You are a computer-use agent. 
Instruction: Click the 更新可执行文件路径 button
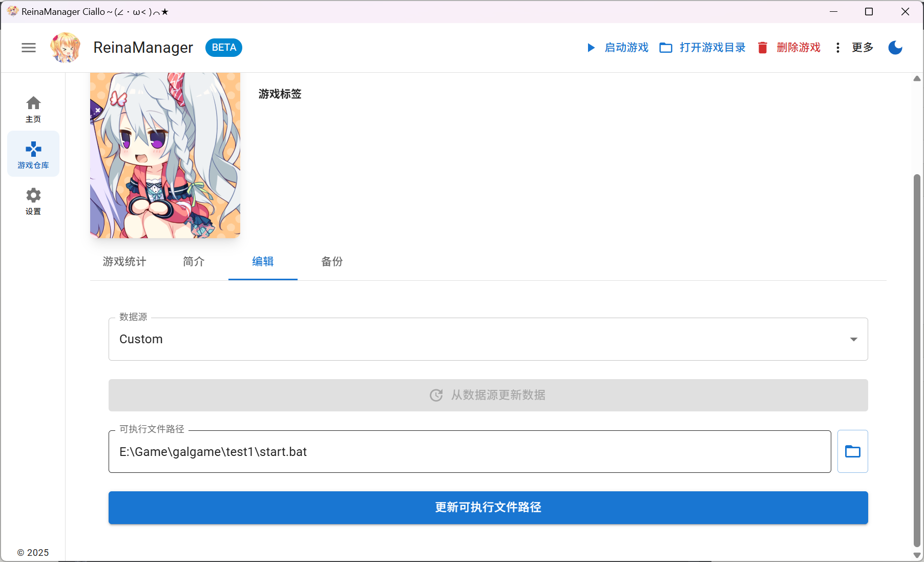point(488,508)
